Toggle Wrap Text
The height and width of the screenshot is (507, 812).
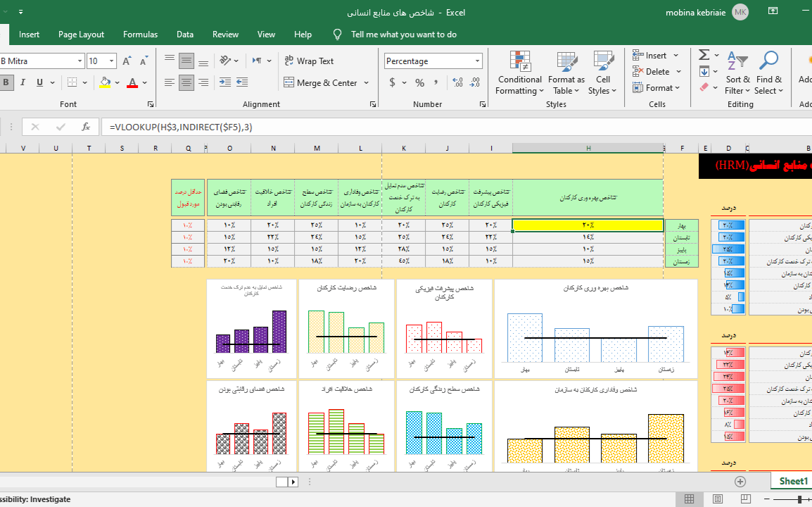(309, 61)
